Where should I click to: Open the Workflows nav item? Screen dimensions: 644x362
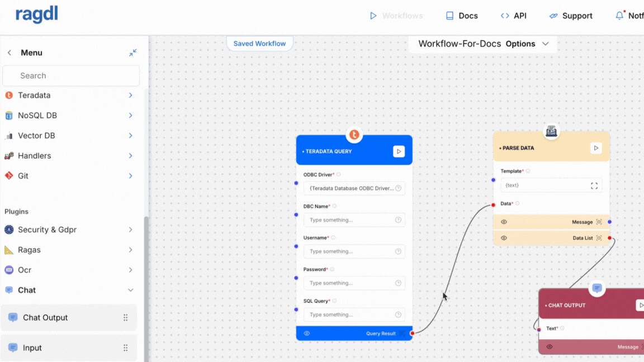pyautogui.click(x=396, y=16)
